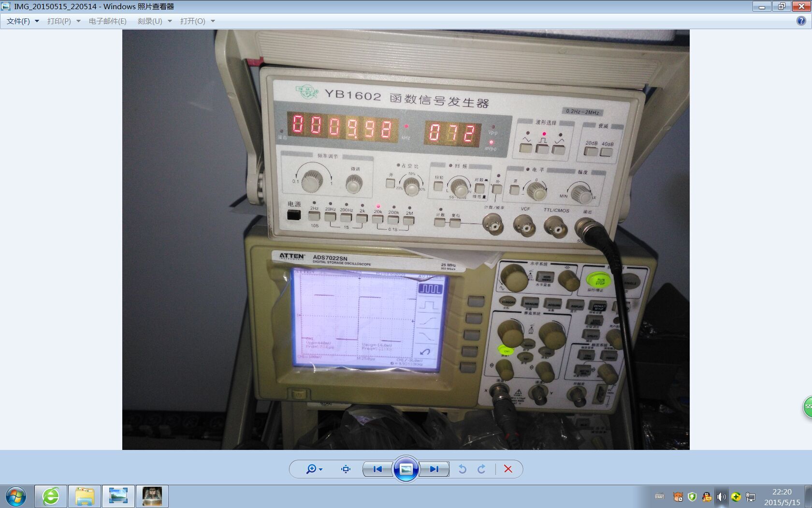This screenshot has width=812, height=508.
Task: Open the green circle plus tray icon
Action: [736, 496]
